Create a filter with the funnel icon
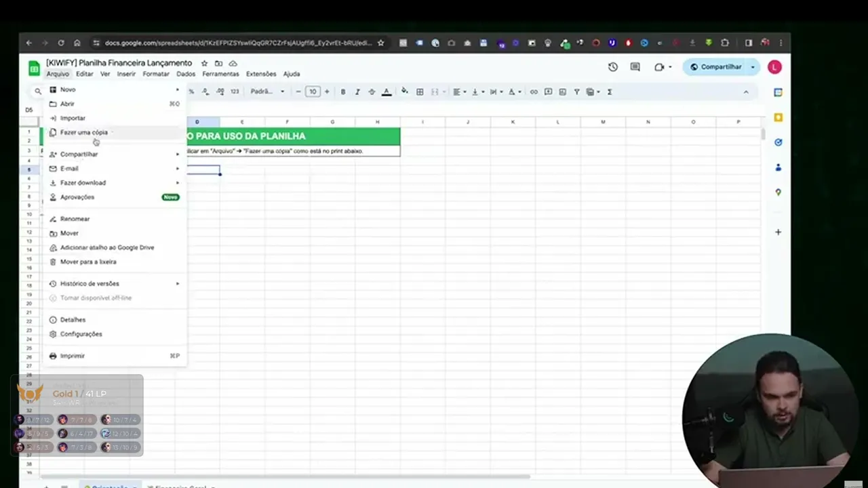Viewport: 868px width, 488px height. tap(576, 91)
